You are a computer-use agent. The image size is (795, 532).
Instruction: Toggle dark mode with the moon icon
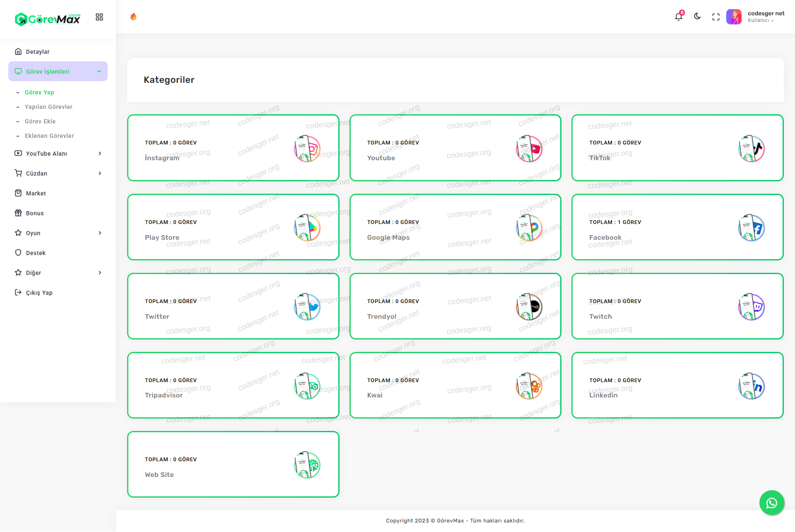[697, 17]
